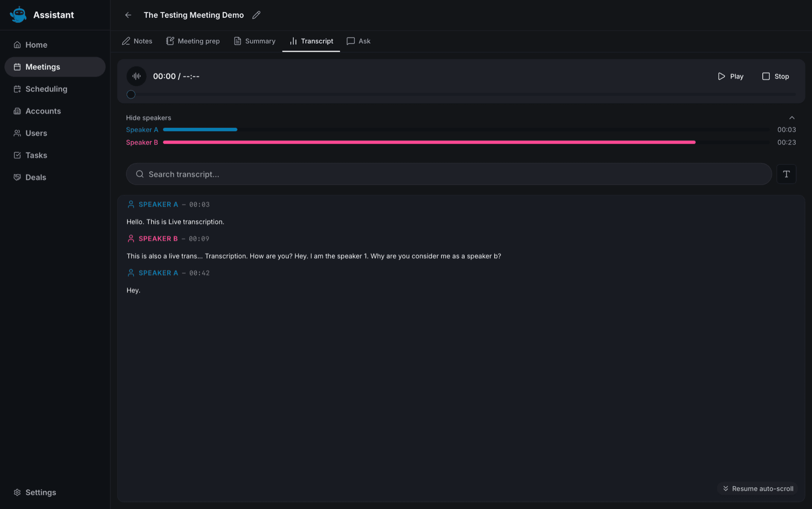Click the Hide speakers label
This screenshot has height=509, width=812.
coord(149,118)
